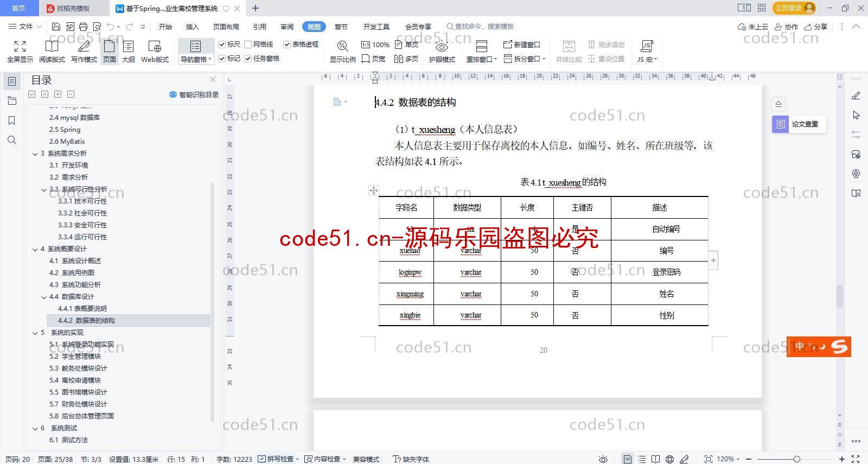Open the zoom percentage 120% dropdown
This screenshot has height=464, width=868.
tap(729, 459)
